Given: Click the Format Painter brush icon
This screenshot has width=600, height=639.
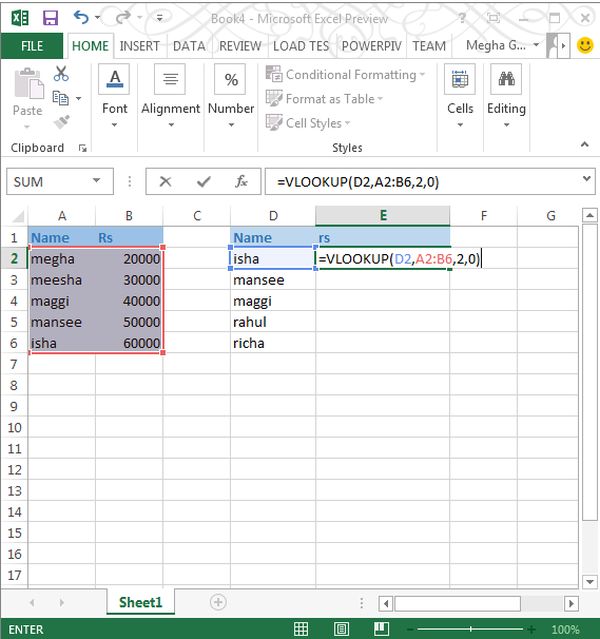Looking at the screenshot, I should pyautogui.click(x=61, y=122).
